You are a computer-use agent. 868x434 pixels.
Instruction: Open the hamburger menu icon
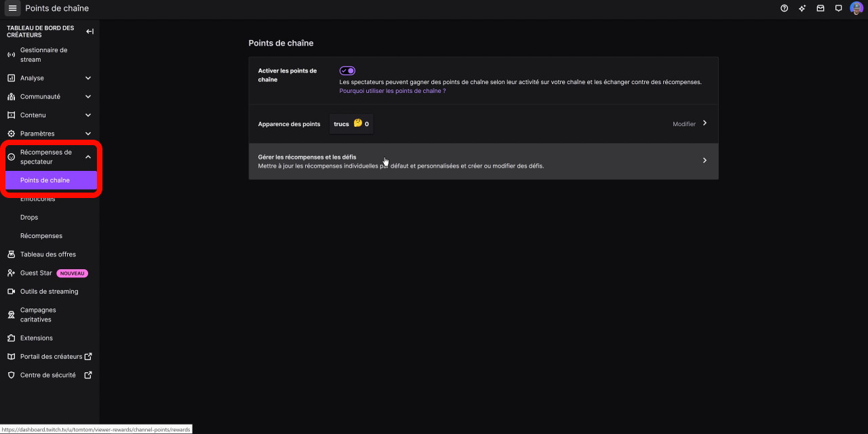coord(12,8)
